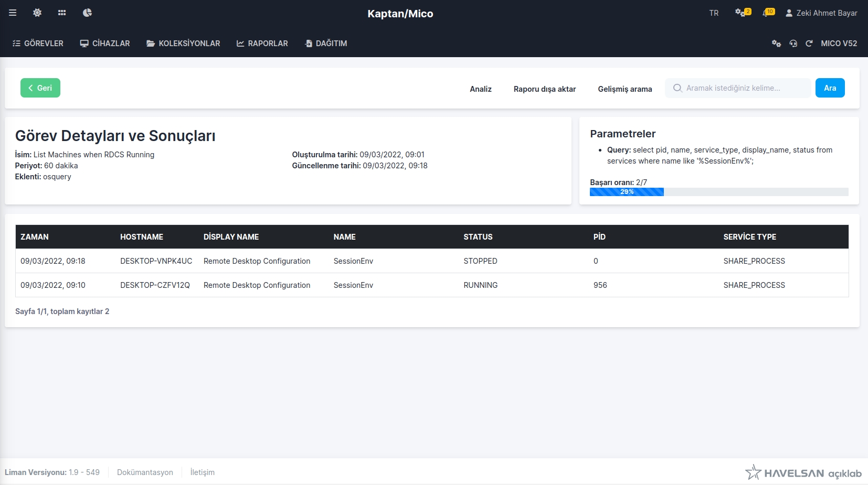Screen dimensions: 868x485
Task: Navigate to RAPORLAR section
Action: [262, 44]
